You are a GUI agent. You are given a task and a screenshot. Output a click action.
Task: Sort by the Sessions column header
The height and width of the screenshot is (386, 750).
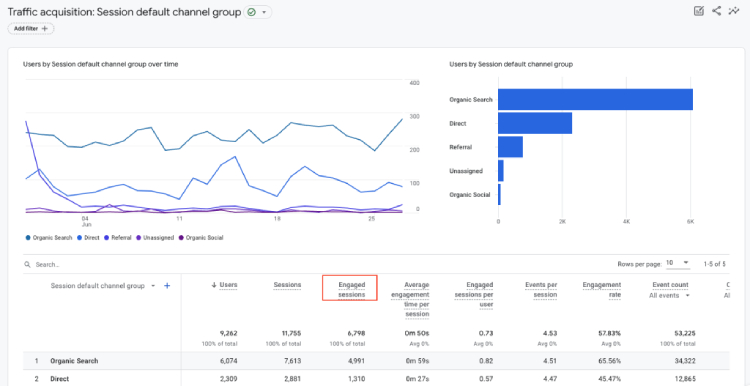click(287, 285)
